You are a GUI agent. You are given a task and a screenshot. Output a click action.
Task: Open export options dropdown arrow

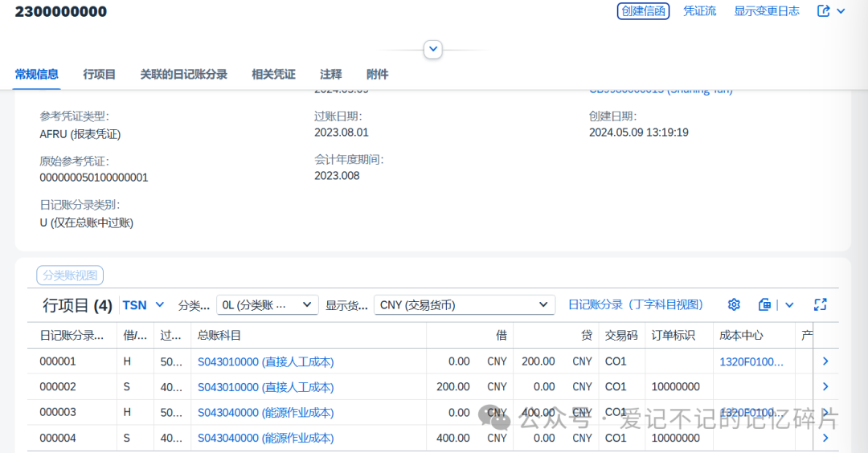pos(789,304)
